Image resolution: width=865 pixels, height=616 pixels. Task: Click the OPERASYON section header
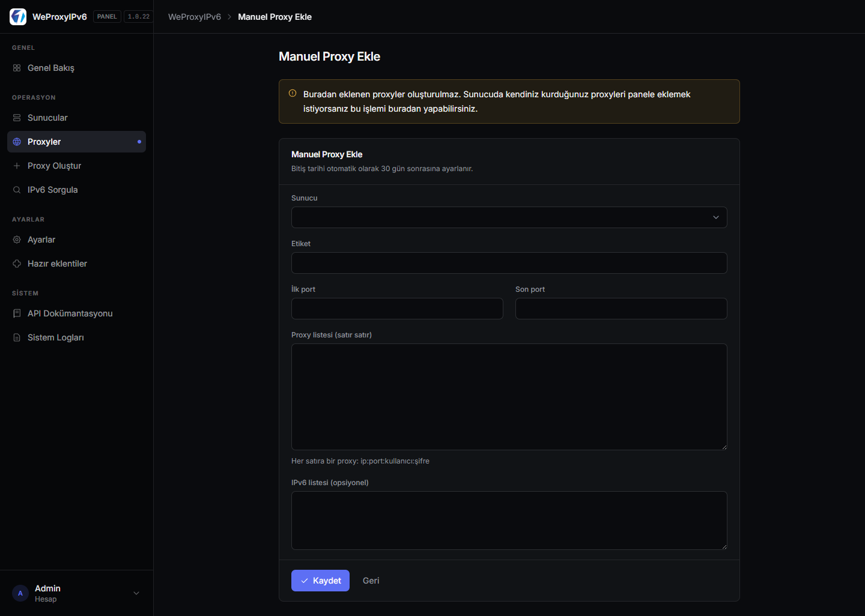pyautogui.click(x=34, y=97)
